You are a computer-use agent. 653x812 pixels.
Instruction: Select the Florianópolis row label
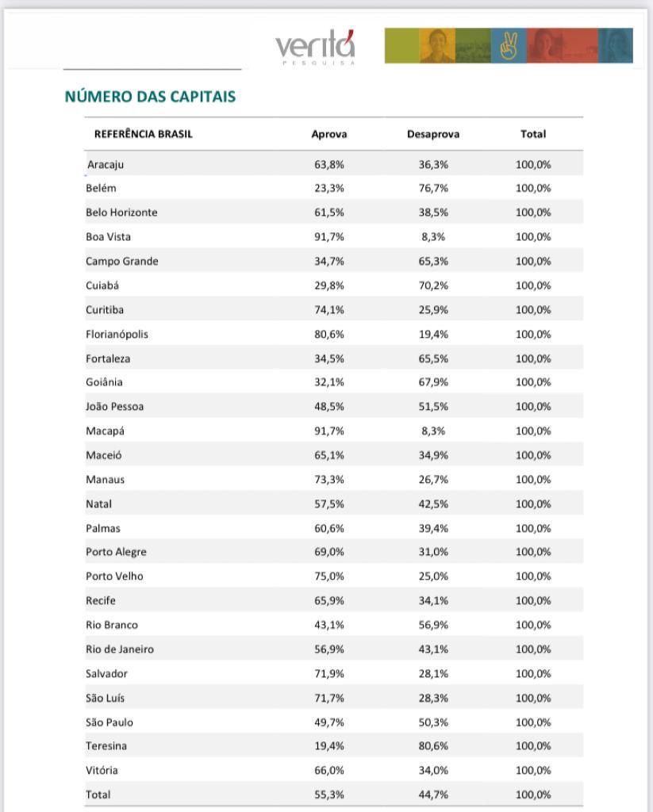point(117,335)
